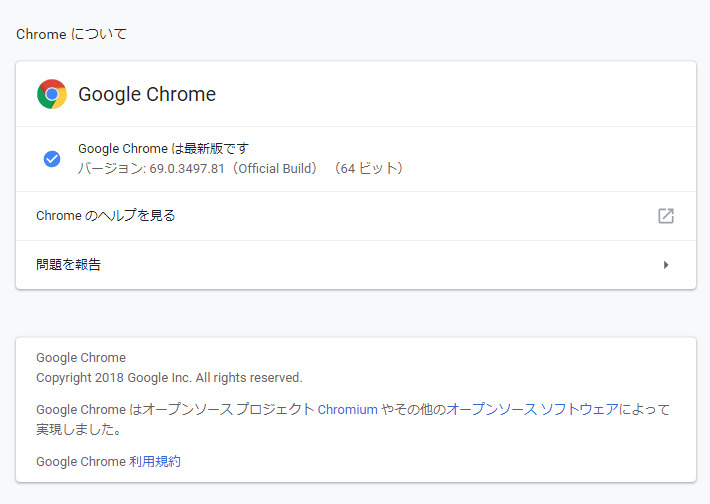The width and height of the screenshot is (710, 504).
Task: Open the オープンソース ソフトウェア link
Action: [532, 410]
